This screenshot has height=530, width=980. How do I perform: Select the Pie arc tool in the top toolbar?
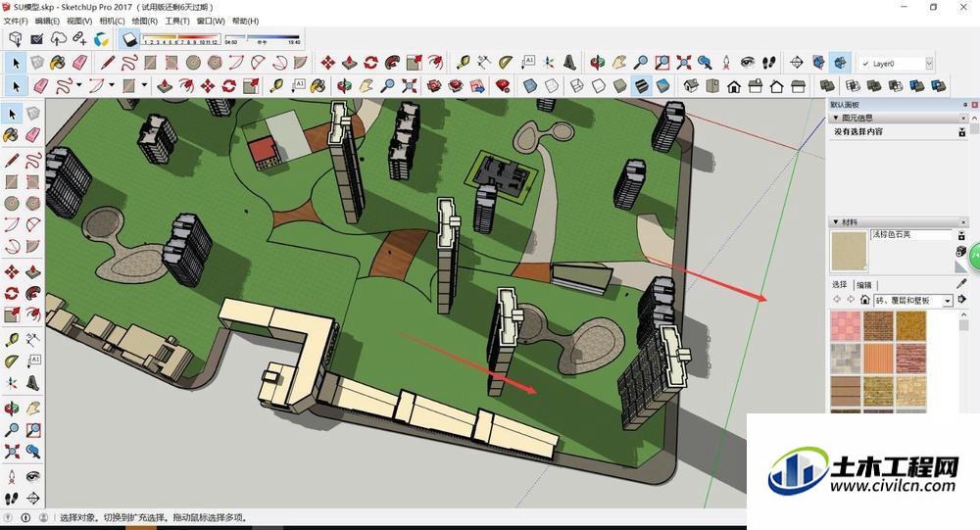coord(301,63)
